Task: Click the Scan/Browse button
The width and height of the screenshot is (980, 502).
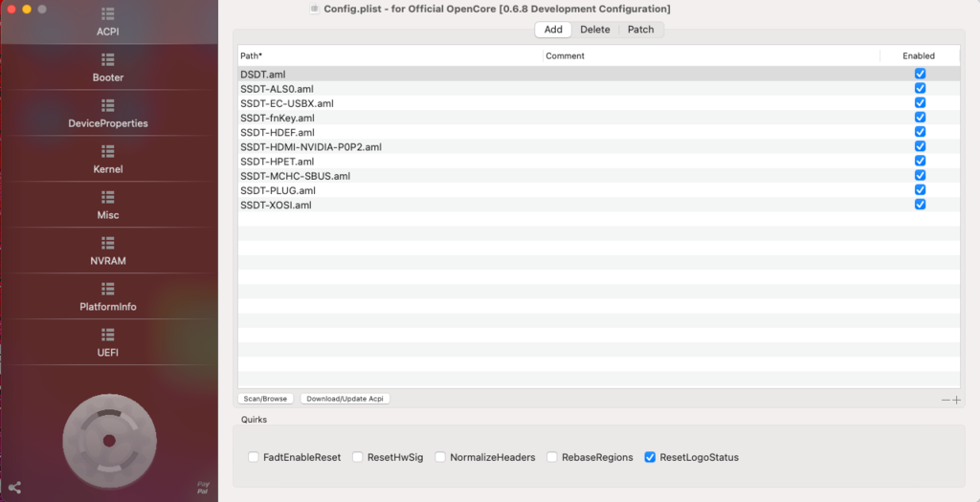Action: [264, 399]
